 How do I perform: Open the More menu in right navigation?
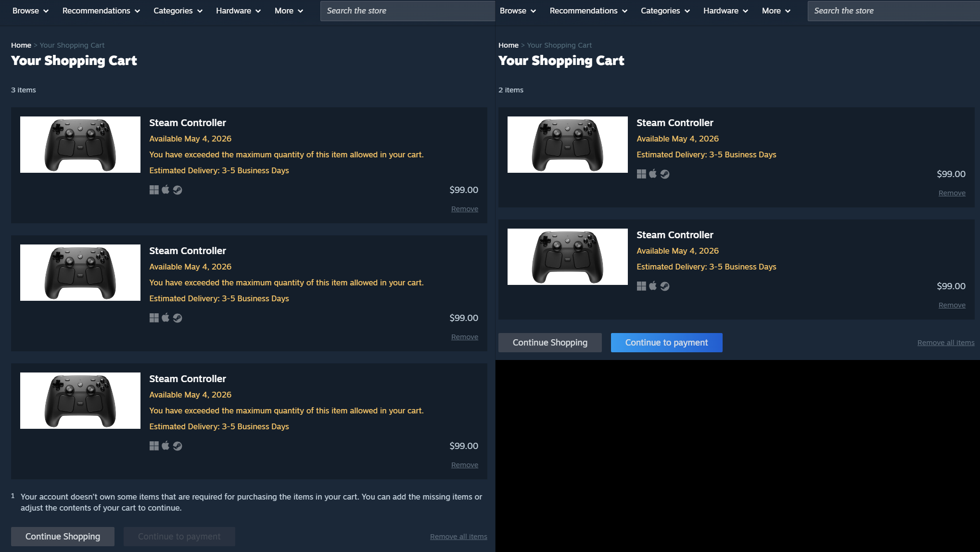point(776,11)
